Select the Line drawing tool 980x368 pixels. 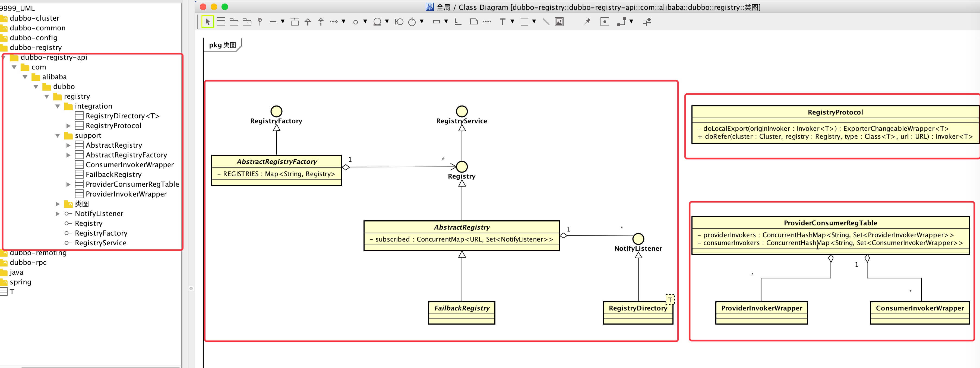tap(546, 22)
